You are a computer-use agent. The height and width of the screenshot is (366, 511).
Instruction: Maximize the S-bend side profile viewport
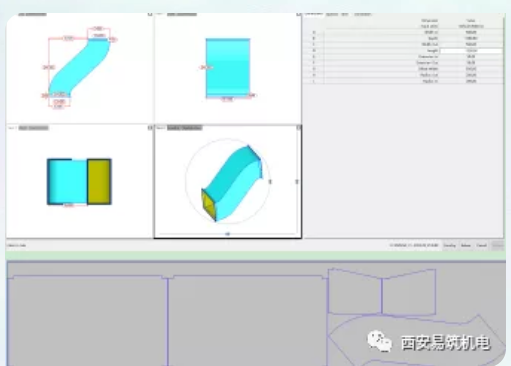click(x=150, y=14)
